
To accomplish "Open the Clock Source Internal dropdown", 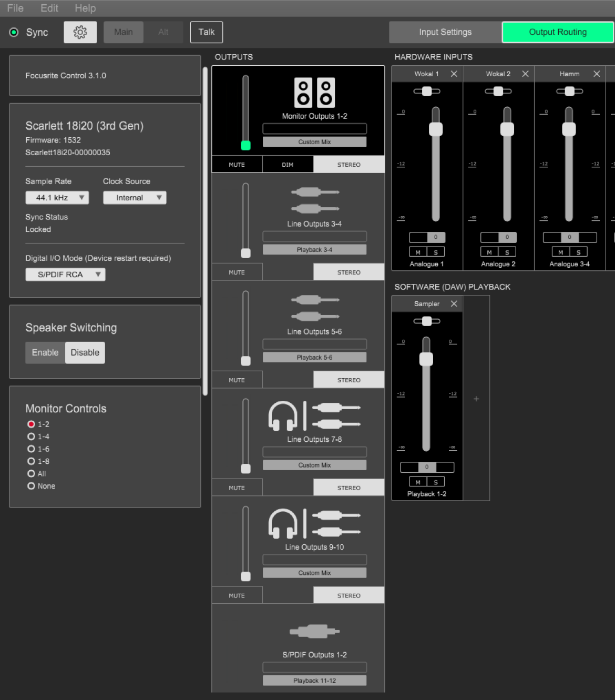I will pyautogui.click(x=135, y=198).
